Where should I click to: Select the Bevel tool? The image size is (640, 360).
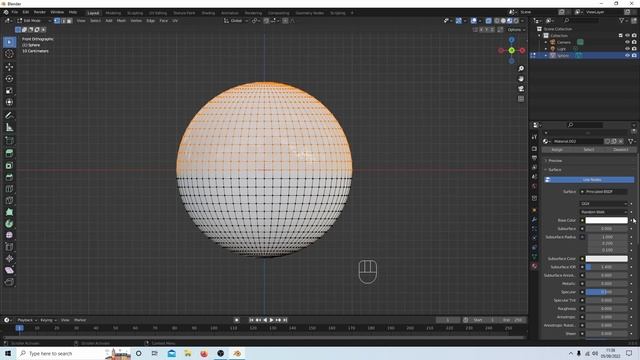9,177
